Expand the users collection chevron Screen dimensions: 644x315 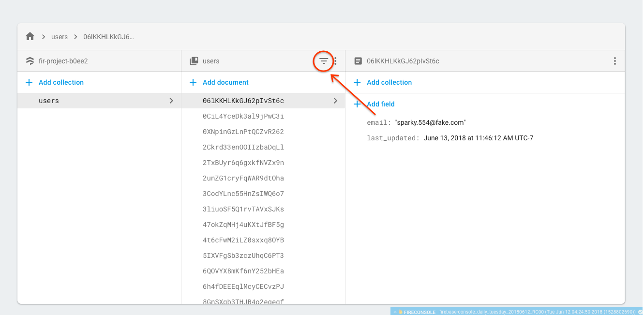click(x=171, y=101)
